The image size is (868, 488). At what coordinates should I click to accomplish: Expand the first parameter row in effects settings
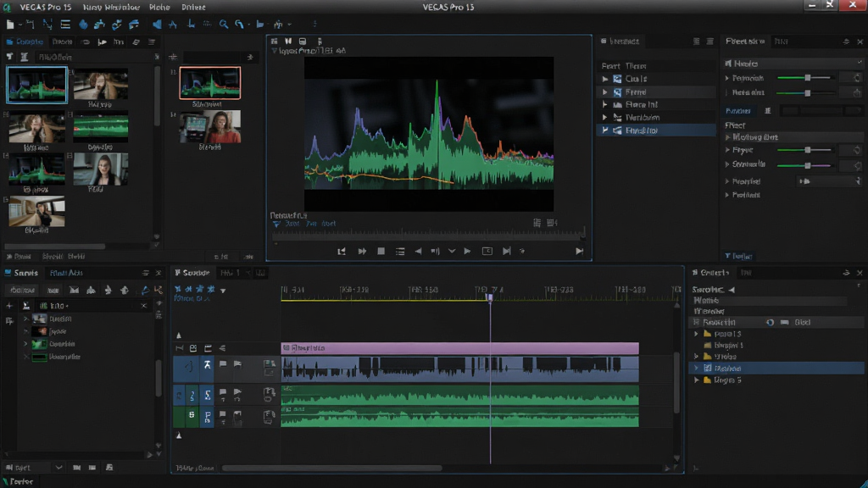(727, 78)
